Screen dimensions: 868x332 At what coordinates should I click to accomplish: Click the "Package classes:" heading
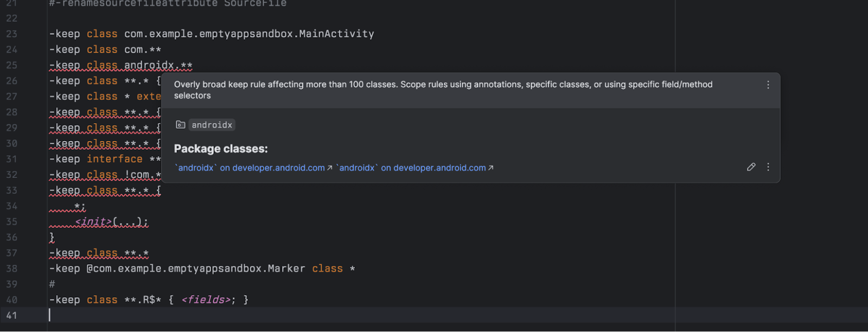pos(221,149)
